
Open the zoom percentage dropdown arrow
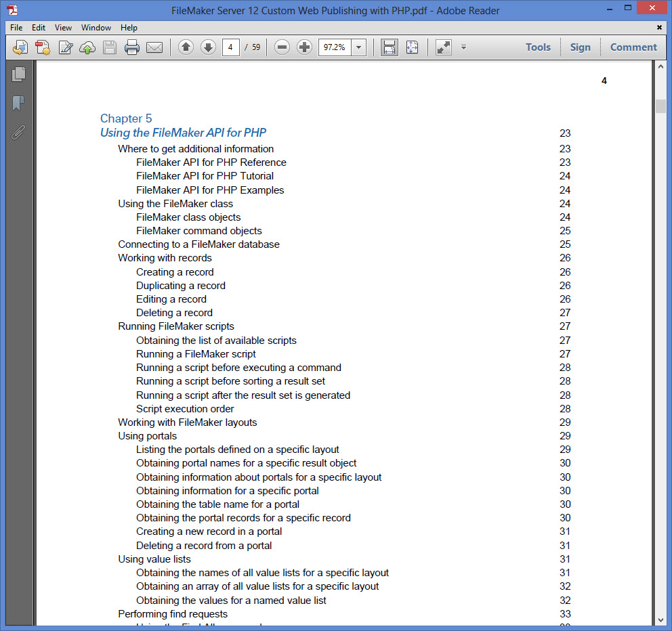(x=359, y=47)
